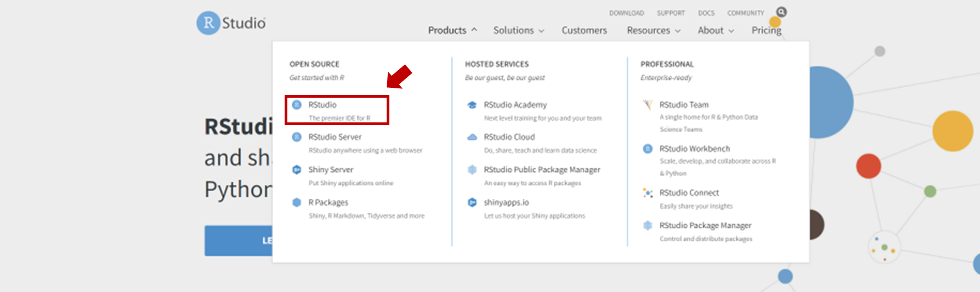The height and width of the screenshot is (292, 980).
Task: Open the RStudio product link
Action: [322, 105]
